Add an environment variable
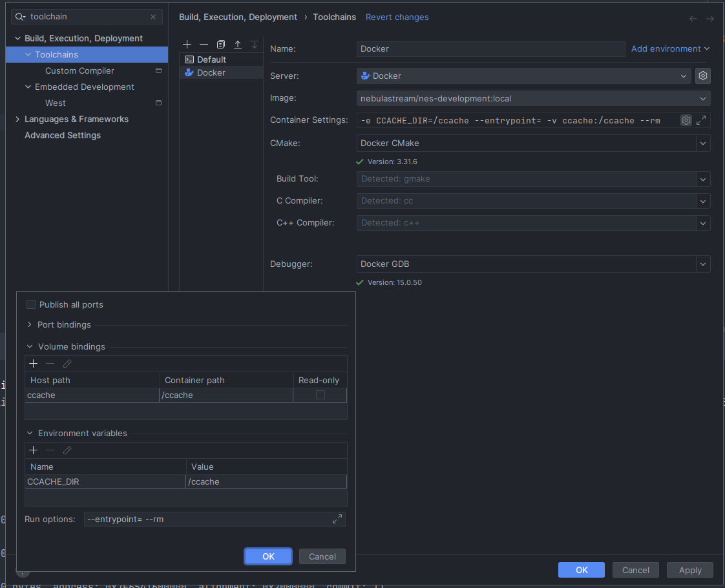Image resolution: width=725 pixels, height=588 pixels. coord(34,450)
